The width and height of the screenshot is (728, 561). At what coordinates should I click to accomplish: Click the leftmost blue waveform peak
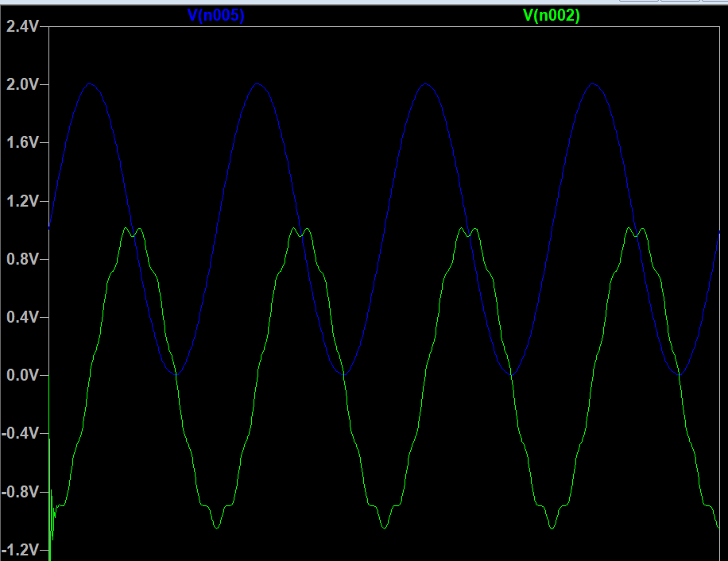[90, 84]
